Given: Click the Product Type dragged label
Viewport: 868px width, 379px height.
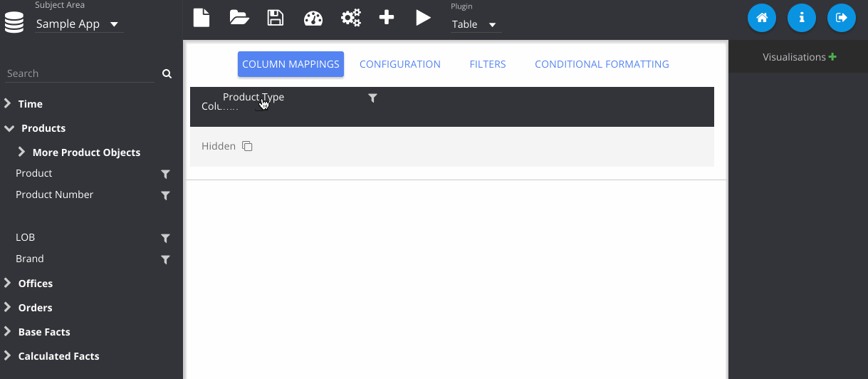Looking at the screenshot, I should point(253,97).
